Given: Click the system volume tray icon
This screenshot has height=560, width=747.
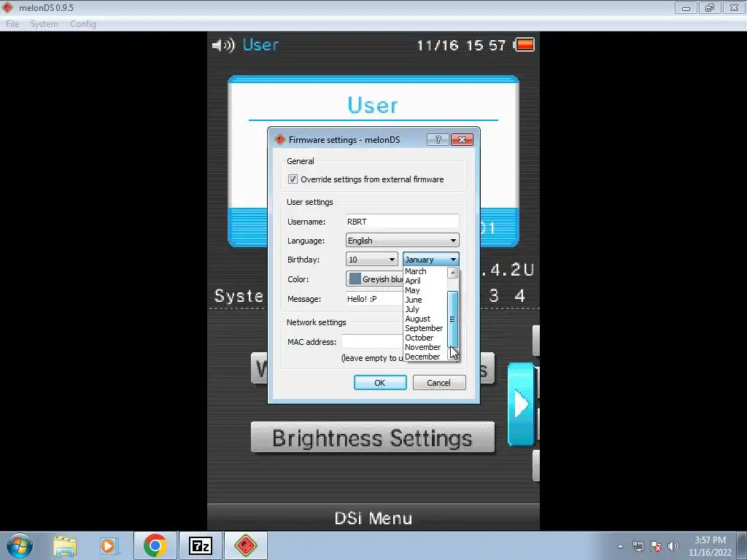Looking at the screenshot, I should [x=673, y=546].
